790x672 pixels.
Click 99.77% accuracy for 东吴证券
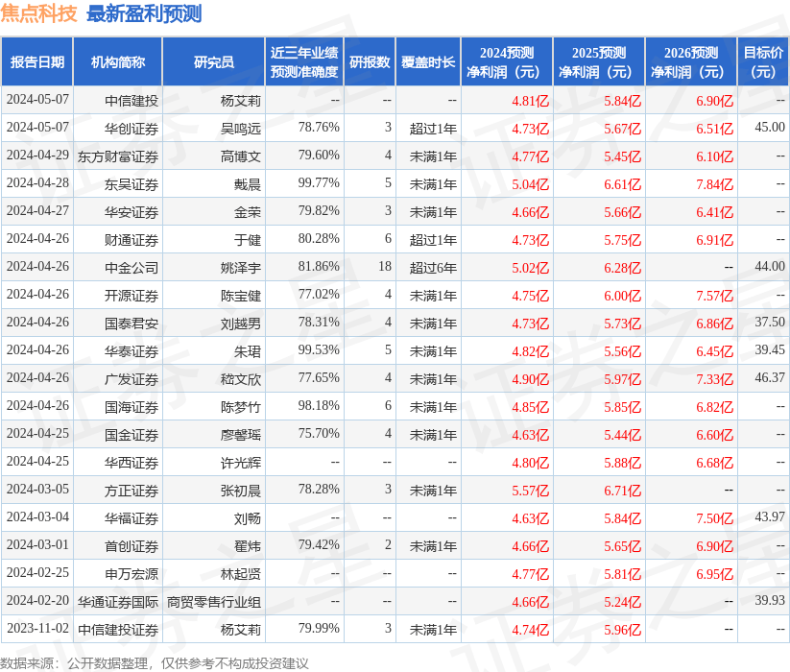319,182
